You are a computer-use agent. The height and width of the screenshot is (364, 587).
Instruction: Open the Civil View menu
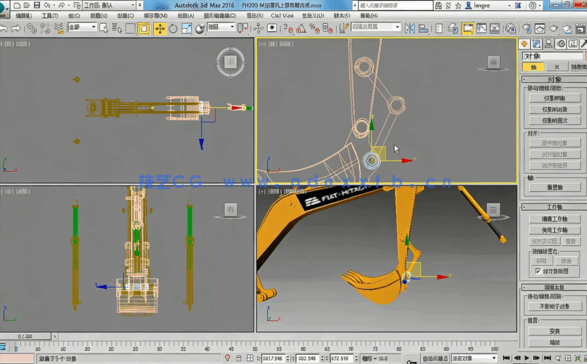282,16
